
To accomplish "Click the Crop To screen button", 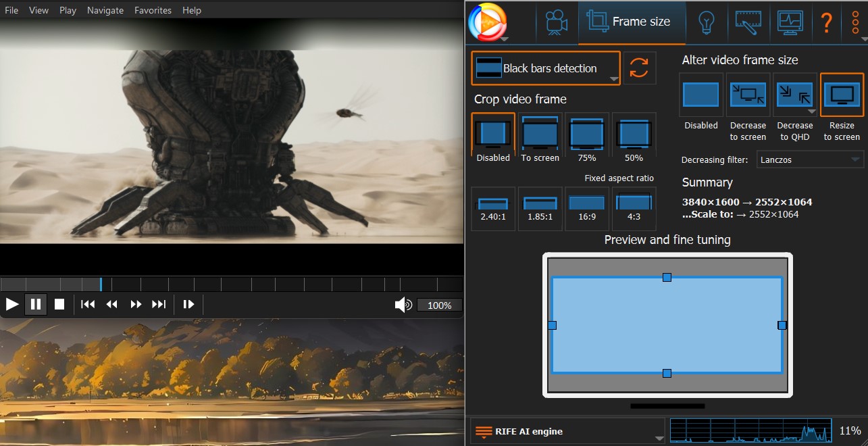I will click(540, 138).
